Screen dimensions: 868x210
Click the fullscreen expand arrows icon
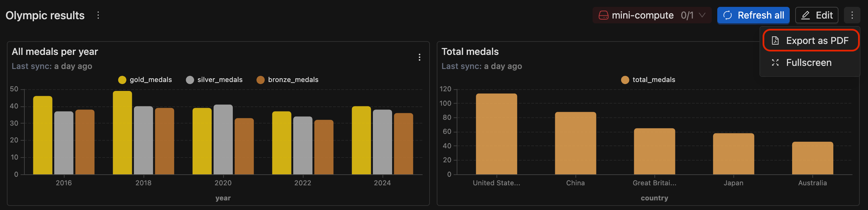click(x=775, y=62)
